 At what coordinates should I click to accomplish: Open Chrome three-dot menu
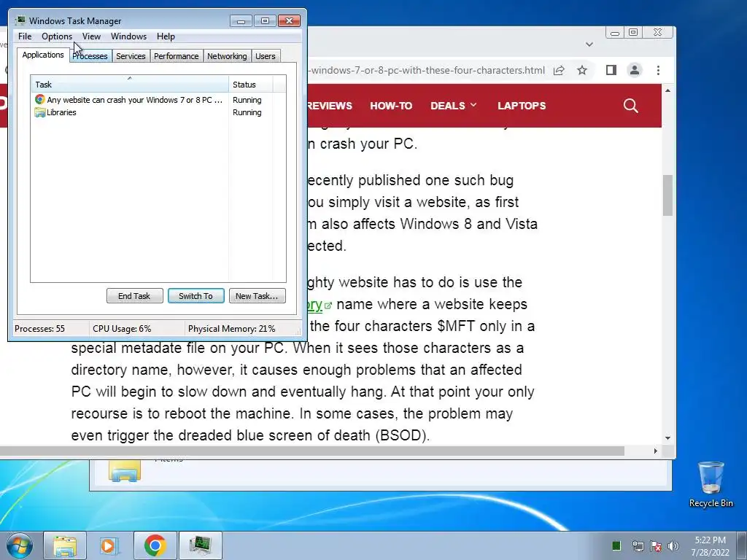[658, 71]
